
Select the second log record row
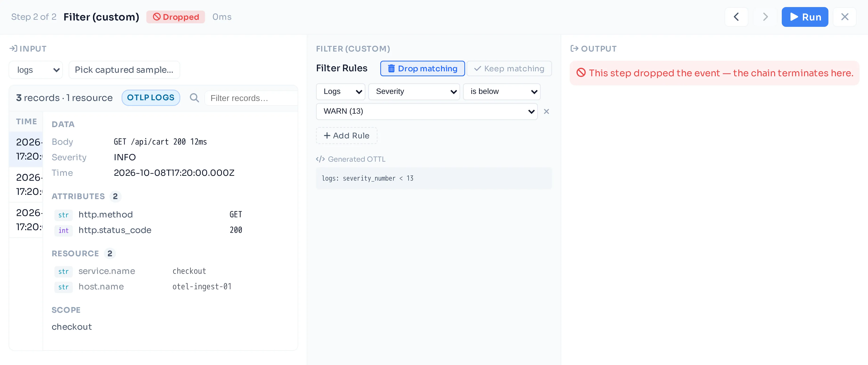(x=26, y=184)
